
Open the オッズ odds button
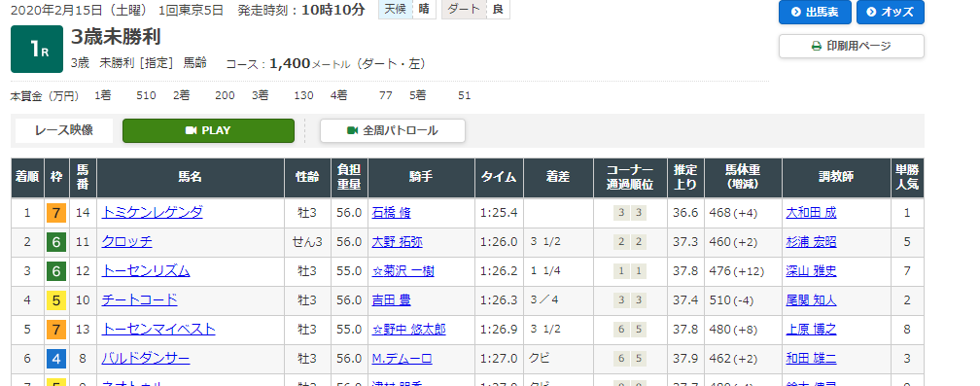pos(890,12)
